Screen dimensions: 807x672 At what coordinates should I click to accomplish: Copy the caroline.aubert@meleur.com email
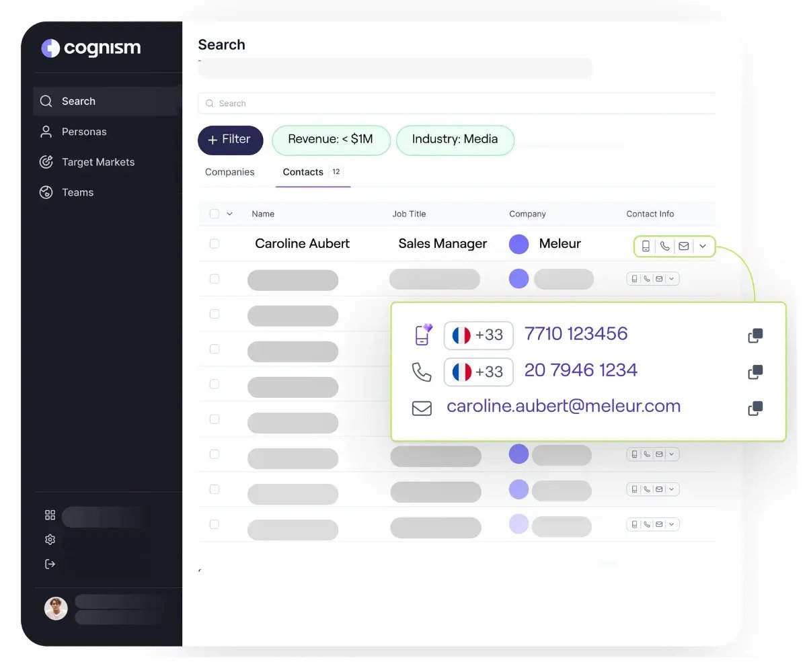point(756,408)
